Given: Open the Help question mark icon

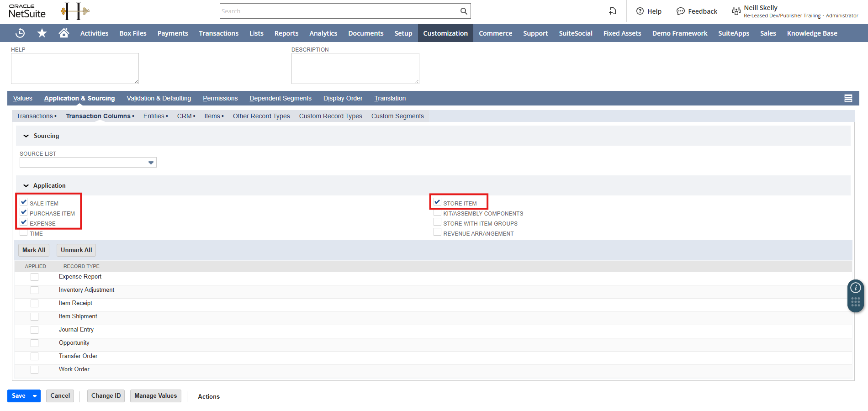Looking at the screenshot, I should click(640, 11).
